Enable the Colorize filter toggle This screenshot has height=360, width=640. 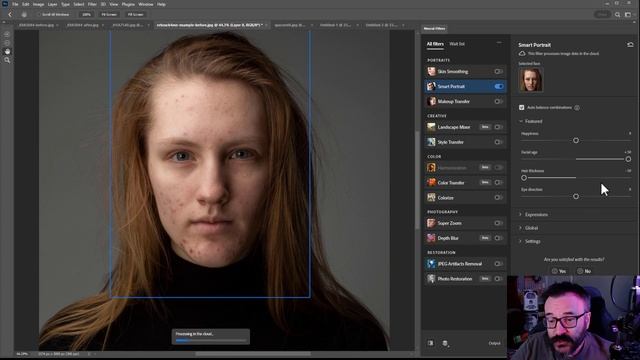498,198
